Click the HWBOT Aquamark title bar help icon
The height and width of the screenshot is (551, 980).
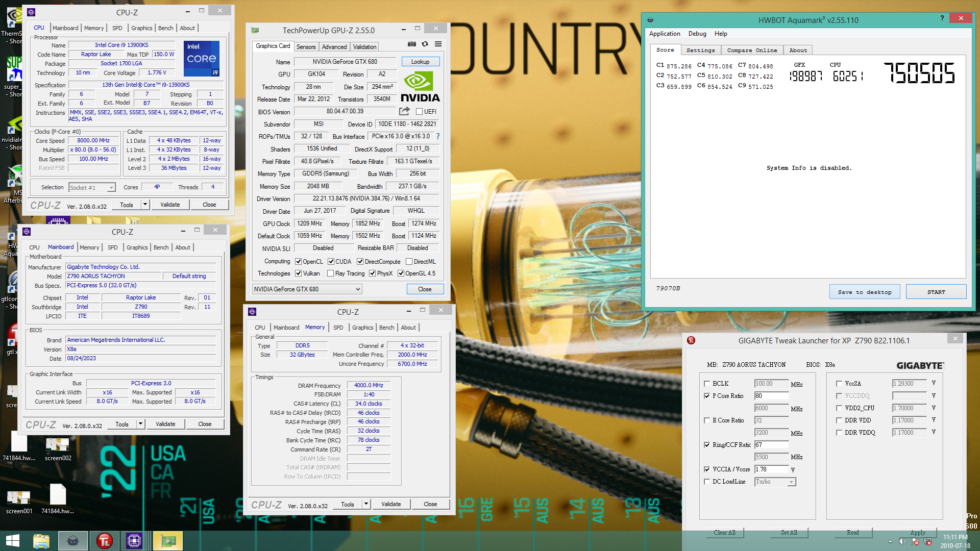pyautogui.click(x=942, y=18)
